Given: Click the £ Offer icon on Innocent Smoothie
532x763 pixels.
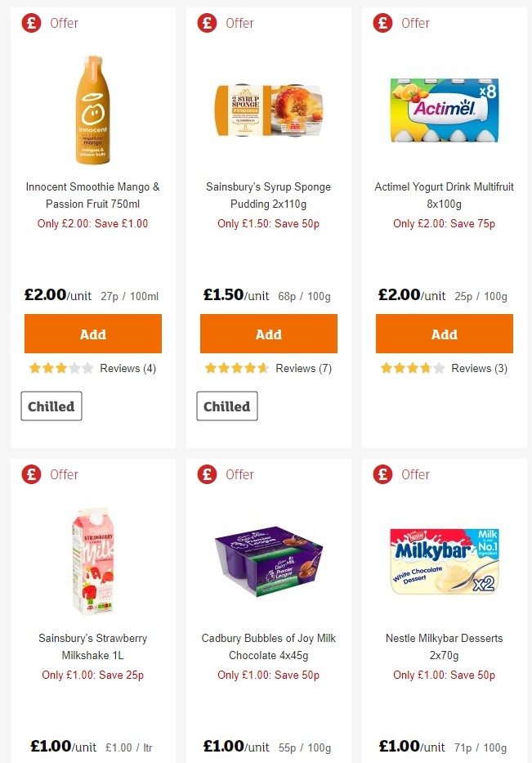Looking at the screenshot, I should tap(31, 23).
